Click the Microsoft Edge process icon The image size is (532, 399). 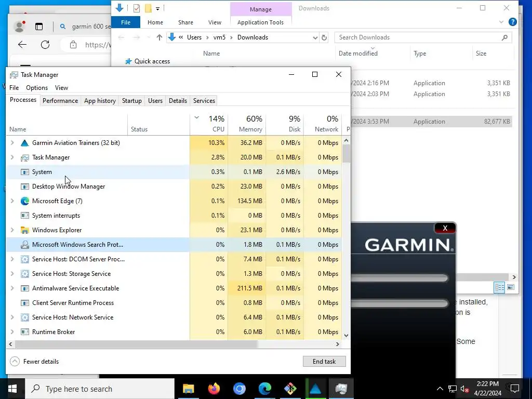coord(25,201)
